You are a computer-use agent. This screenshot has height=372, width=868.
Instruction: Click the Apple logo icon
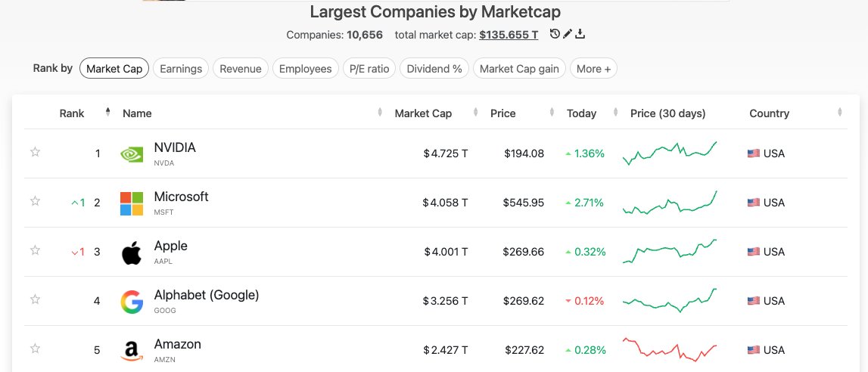[132, 253]
